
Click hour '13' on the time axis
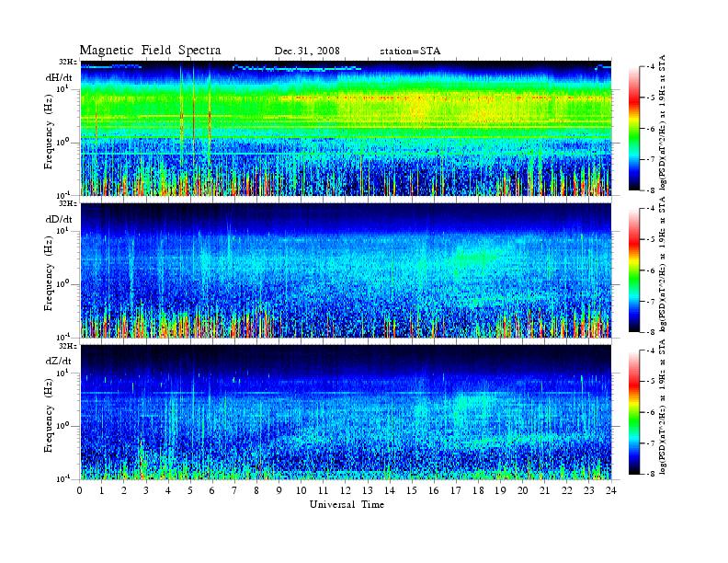pyautogui.click(x=368, y=490)
